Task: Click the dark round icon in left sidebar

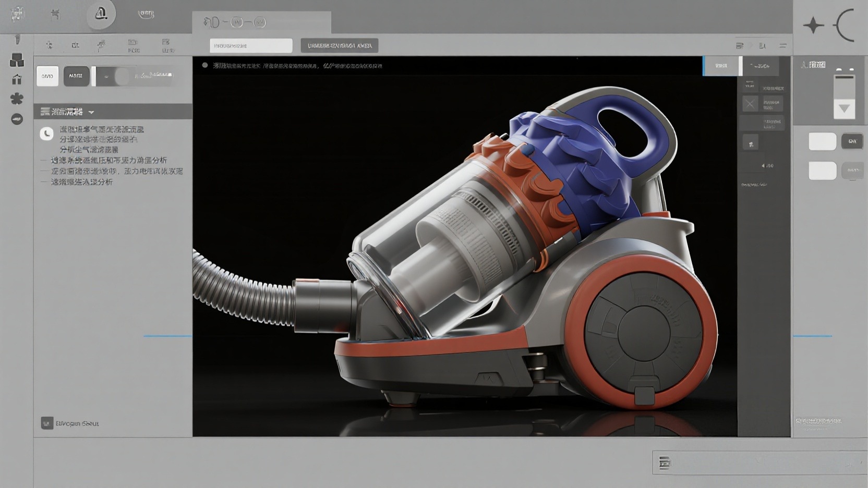Action: (17, 119)
